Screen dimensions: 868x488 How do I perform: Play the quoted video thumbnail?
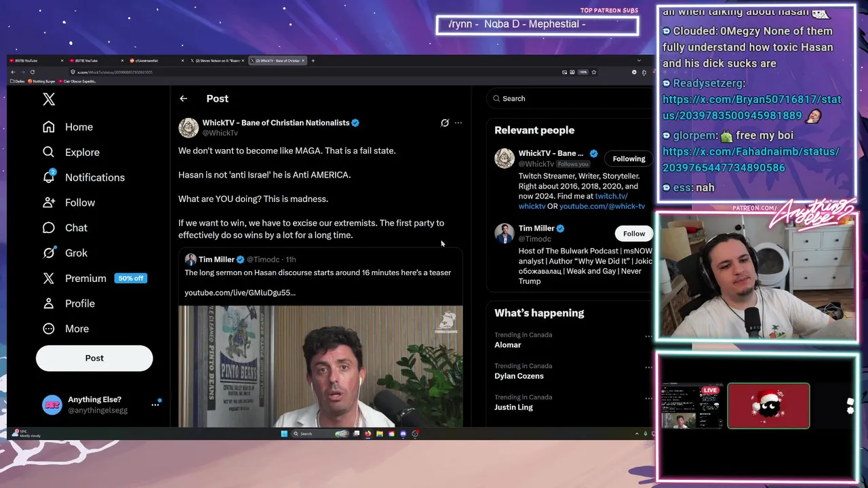(x=320, y=367)
